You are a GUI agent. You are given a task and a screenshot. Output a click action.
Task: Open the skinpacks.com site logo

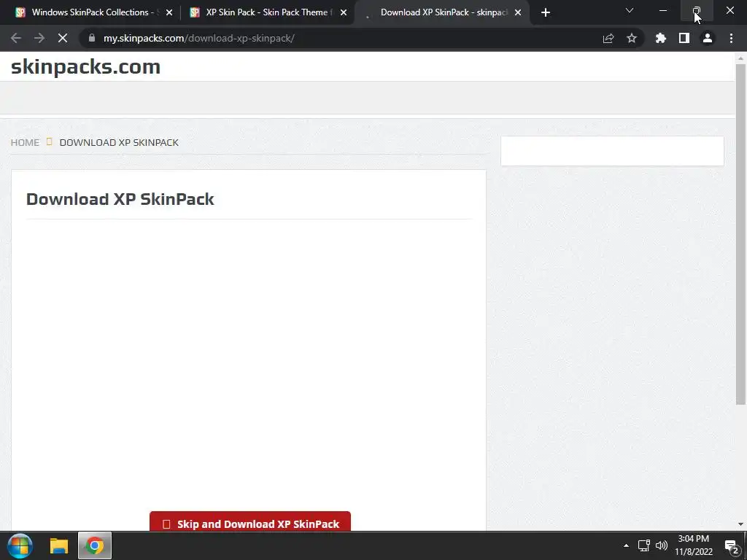coord(86,66)
